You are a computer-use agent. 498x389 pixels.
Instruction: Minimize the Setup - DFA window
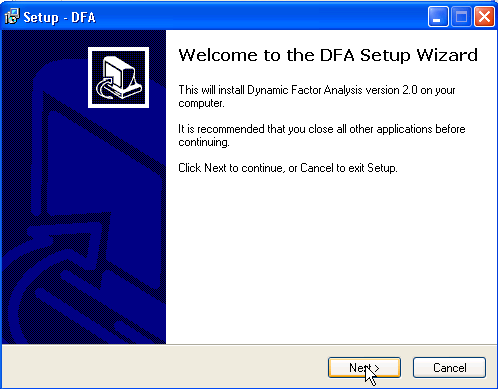tap(438, 16)
